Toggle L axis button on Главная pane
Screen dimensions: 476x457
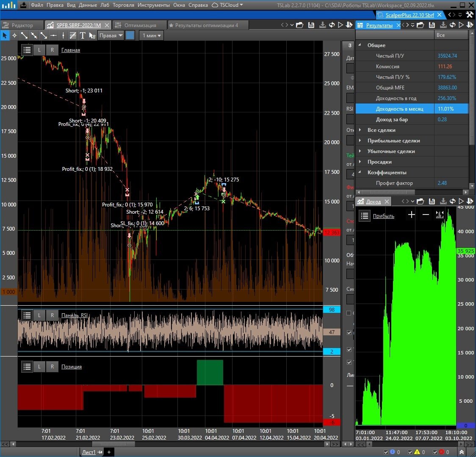point(39,50)
